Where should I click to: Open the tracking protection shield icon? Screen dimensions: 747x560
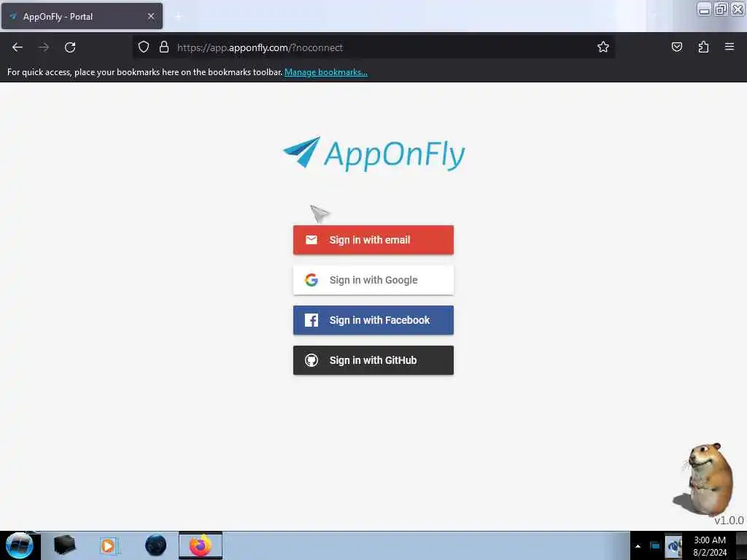pyautogui.click(x=144, y=47)
